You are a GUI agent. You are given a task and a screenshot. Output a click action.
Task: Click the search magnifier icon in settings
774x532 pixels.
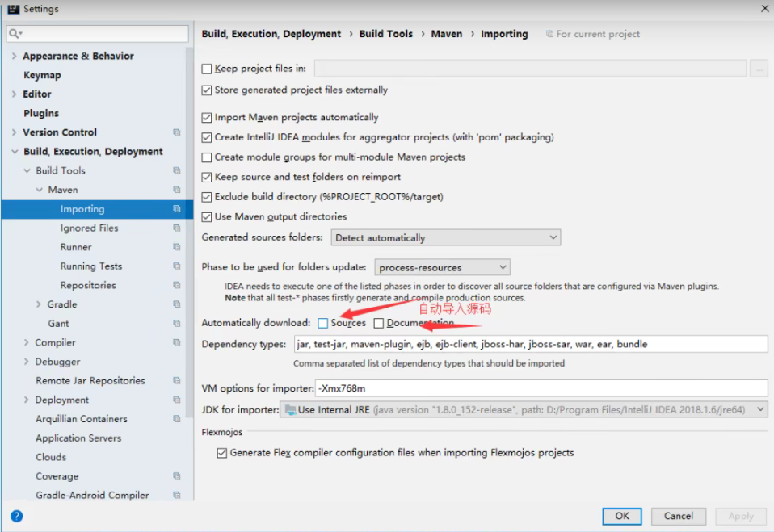[15, 33]
